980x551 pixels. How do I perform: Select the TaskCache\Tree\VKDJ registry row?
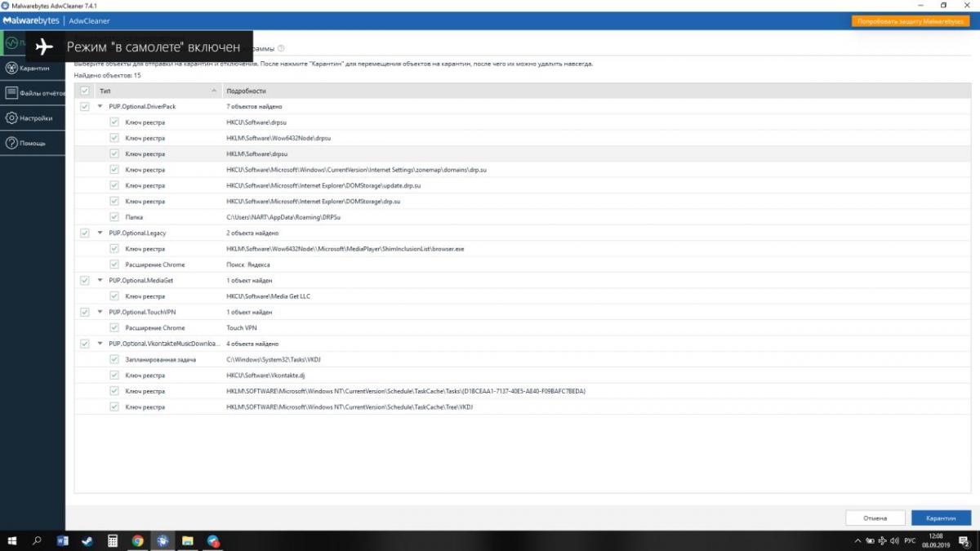(x=523, y=407)
